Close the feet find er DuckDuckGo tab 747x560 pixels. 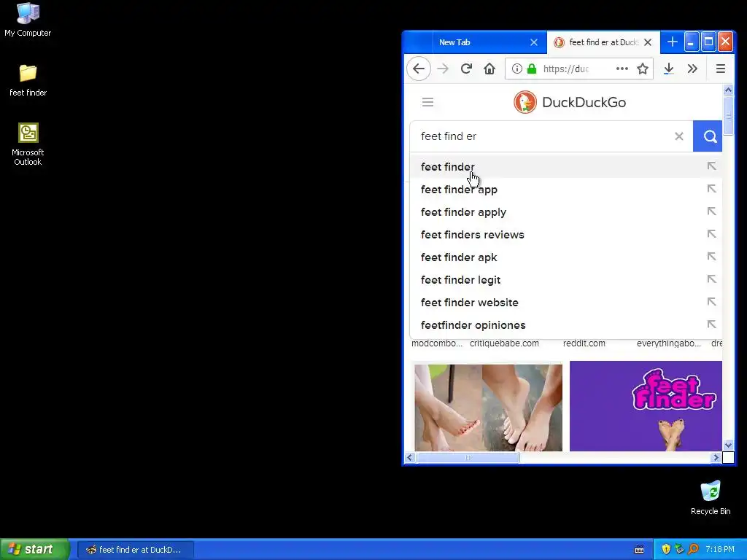[x=648, y=42]
